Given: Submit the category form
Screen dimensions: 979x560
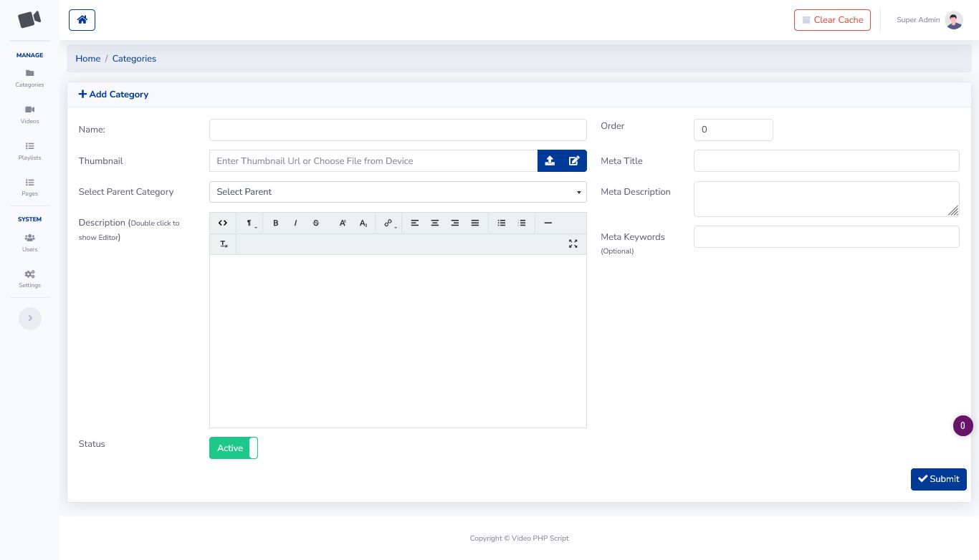Looking at the screenshot, I should (x=939, y=479).
